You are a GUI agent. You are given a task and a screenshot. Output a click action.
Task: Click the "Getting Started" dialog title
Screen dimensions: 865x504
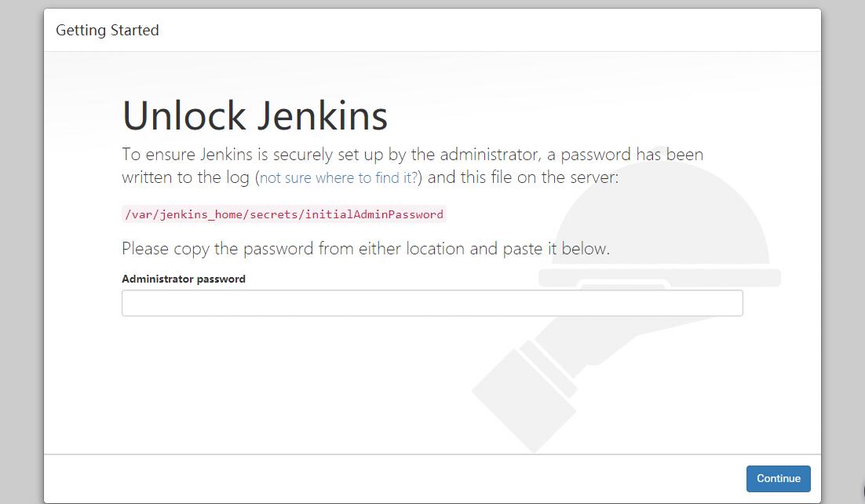pos(108,31)
